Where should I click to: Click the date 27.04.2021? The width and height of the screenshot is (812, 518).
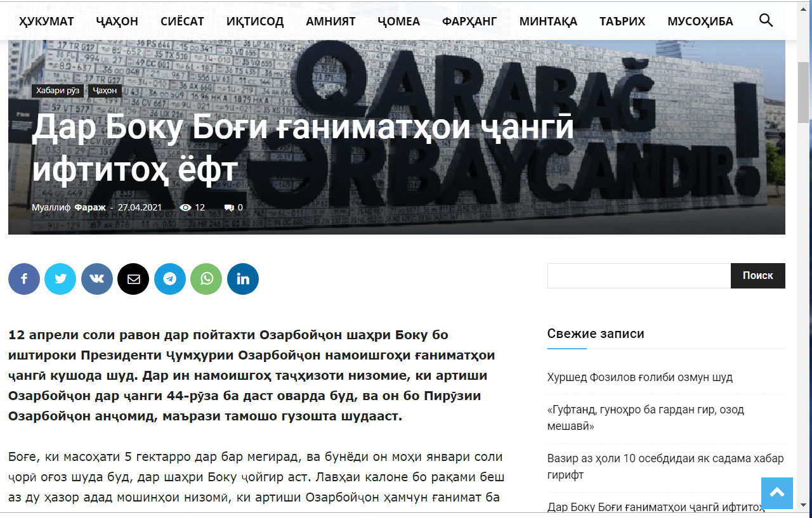point(140,207)
